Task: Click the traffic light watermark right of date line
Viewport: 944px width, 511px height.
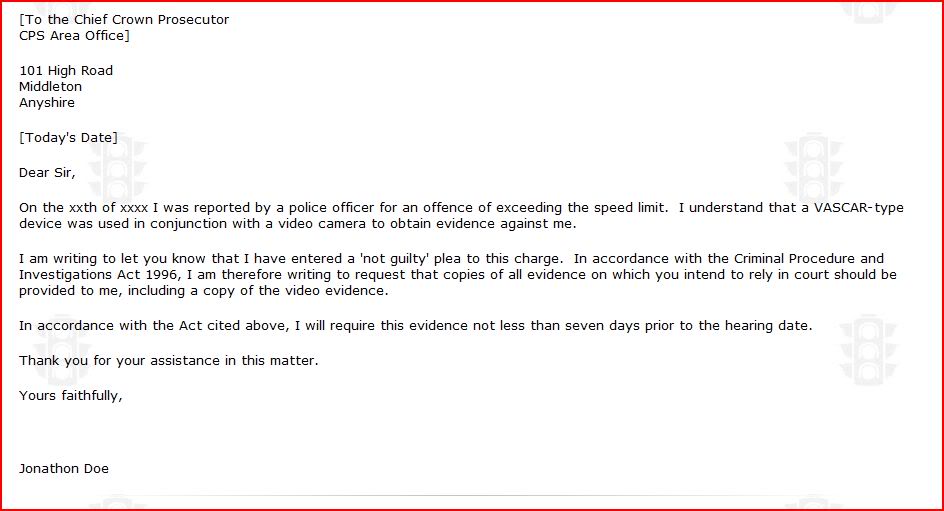Action: (x=813, y=167)
